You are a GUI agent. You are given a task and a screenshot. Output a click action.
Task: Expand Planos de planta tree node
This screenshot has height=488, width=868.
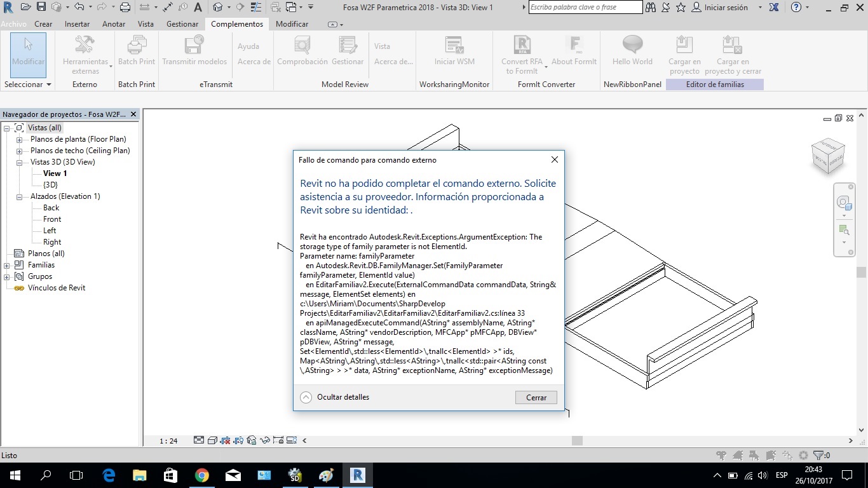click(18, 139)
